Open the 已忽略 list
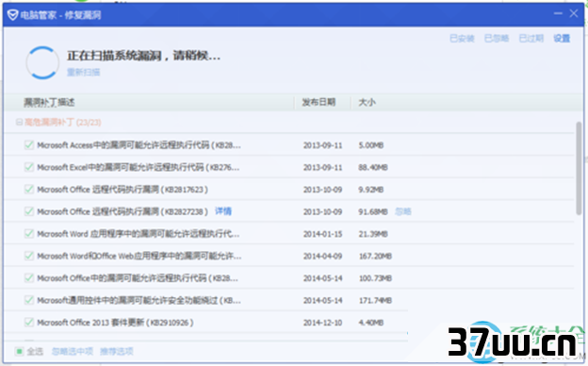Screen dimensions: 588x366 coord(497,39)
